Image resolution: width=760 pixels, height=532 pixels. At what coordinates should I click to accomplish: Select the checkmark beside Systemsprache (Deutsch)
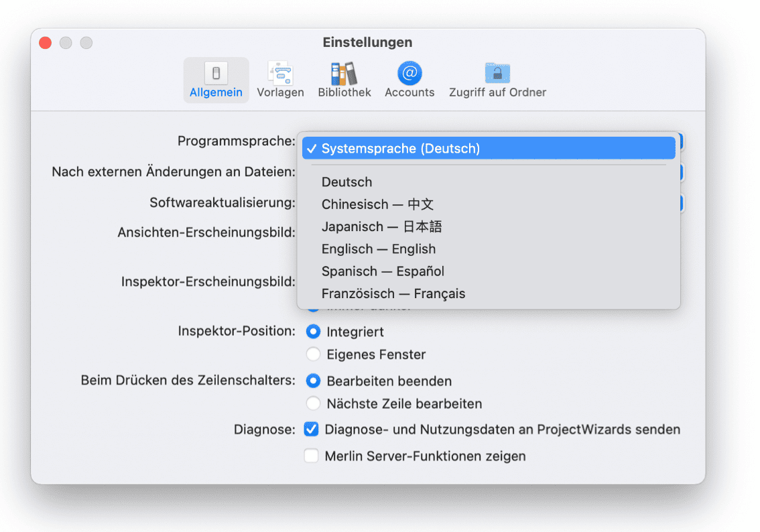[x=313, y=148]
